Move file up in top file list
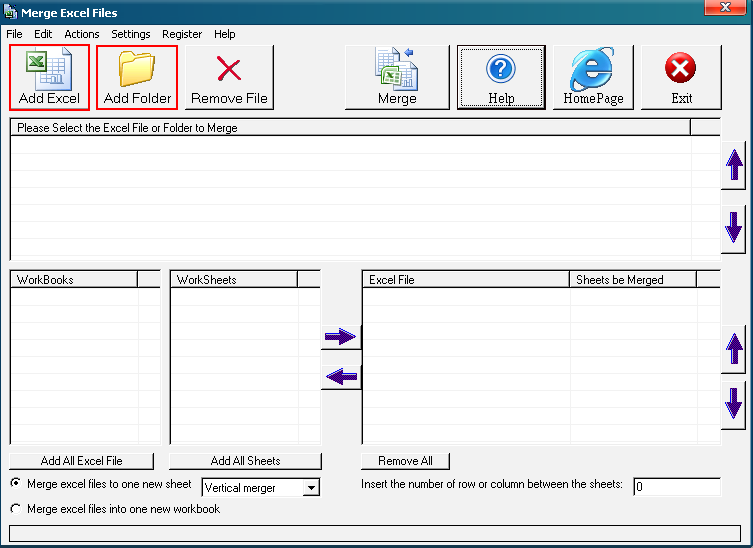Viewport: 753px width, 548px height. click(x=734, y=165)
